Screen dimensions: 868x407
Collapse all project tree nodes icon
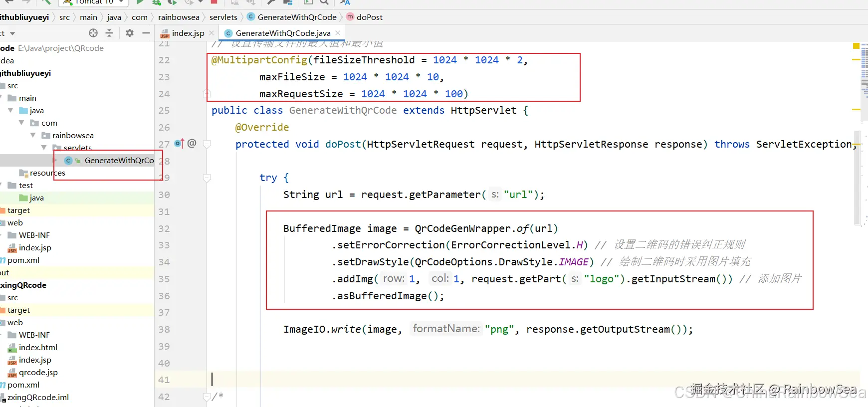point(109,33)
